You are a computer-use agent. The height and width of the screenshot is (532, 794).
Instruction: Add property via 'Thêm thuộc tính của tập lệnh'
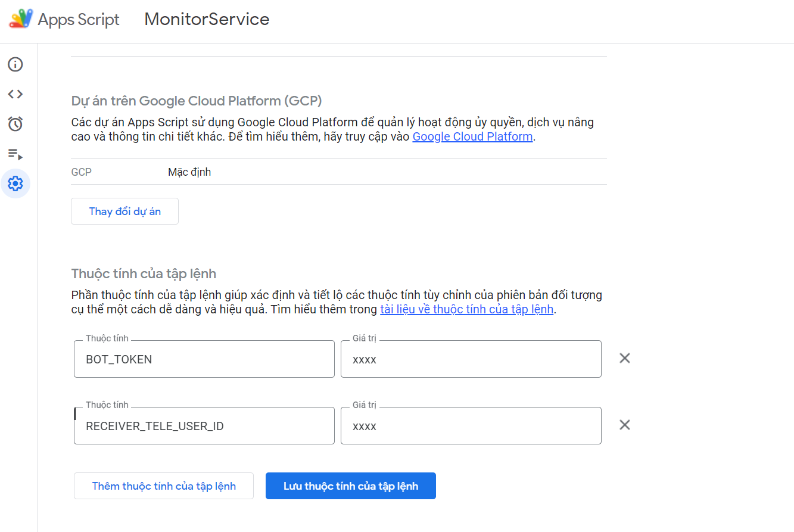163,486
